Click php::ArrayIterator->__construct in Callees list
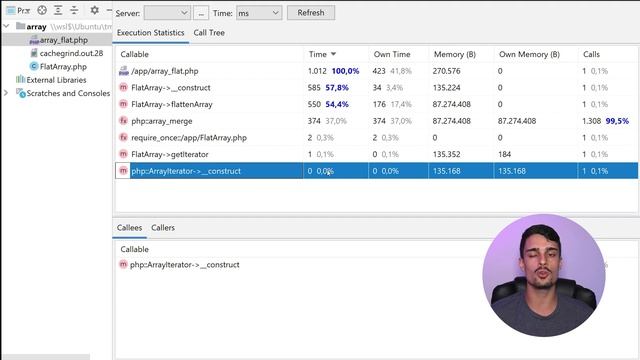This screenshot has height=360, width=640. pos(184,264)
